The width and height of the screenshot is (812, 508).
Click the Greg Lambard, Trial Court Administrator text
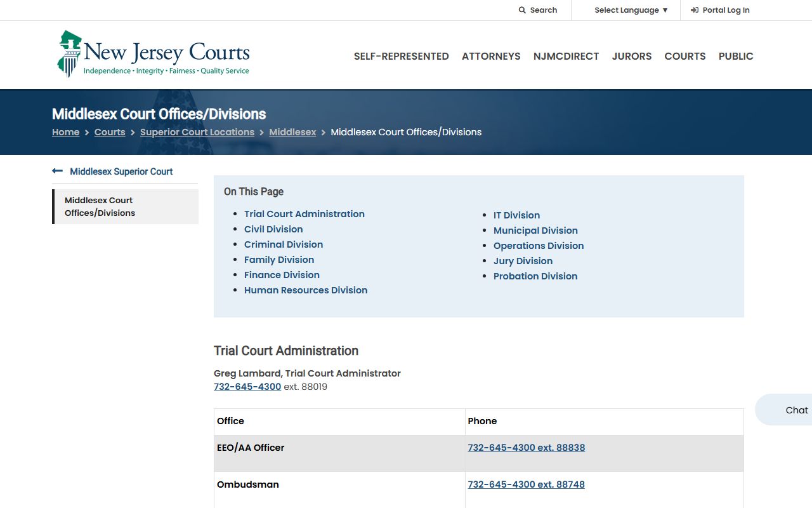[x=307, y=373]
